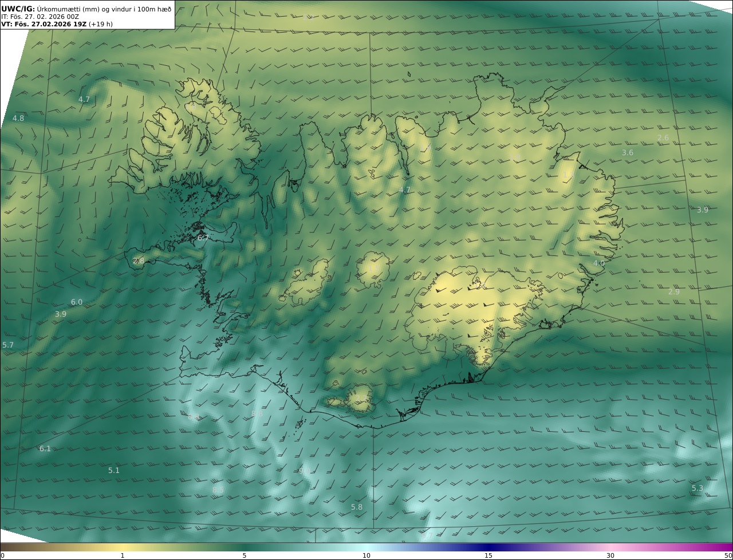Select the colorbar tick label 30
This screenshot has width=733, height=560.
point(610,555)
